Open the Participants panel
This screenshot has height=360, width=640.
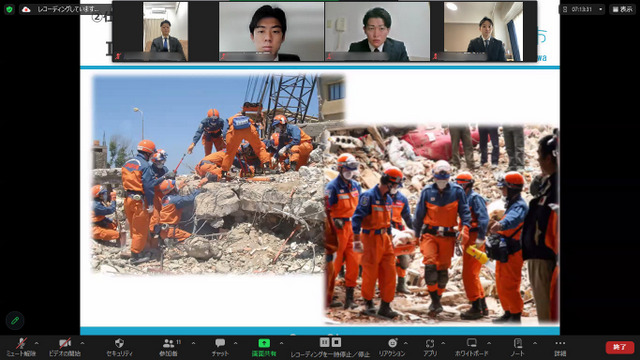[x=168, y=343]
